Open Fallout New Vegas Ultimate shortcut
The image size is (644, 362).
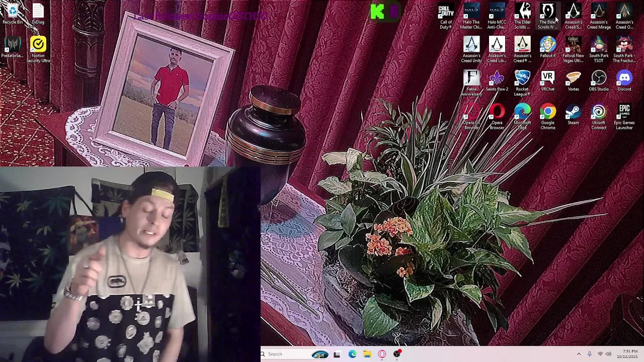coord(573,50)
